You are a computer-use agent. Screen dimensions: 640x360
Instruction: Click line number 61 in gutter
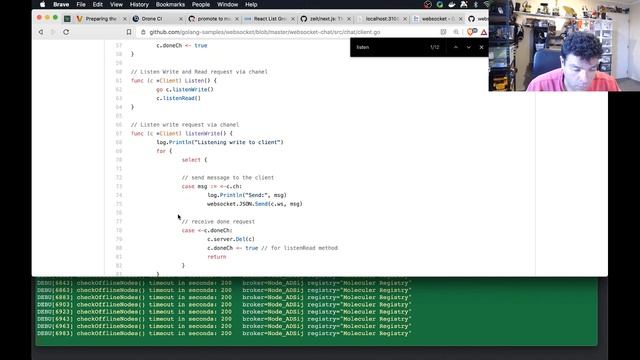[119, 80]
